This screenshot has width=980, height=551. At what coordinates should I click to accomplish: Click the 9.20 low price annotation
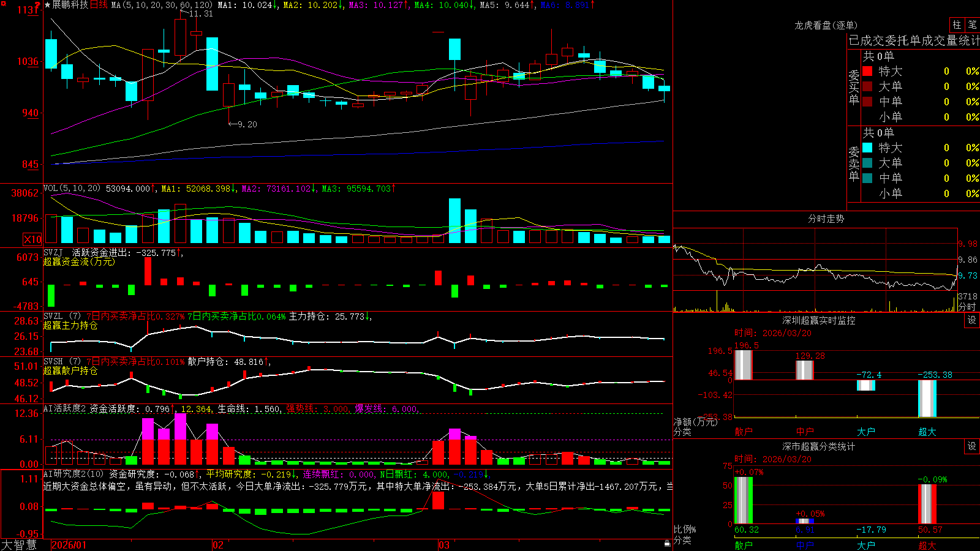247,124
